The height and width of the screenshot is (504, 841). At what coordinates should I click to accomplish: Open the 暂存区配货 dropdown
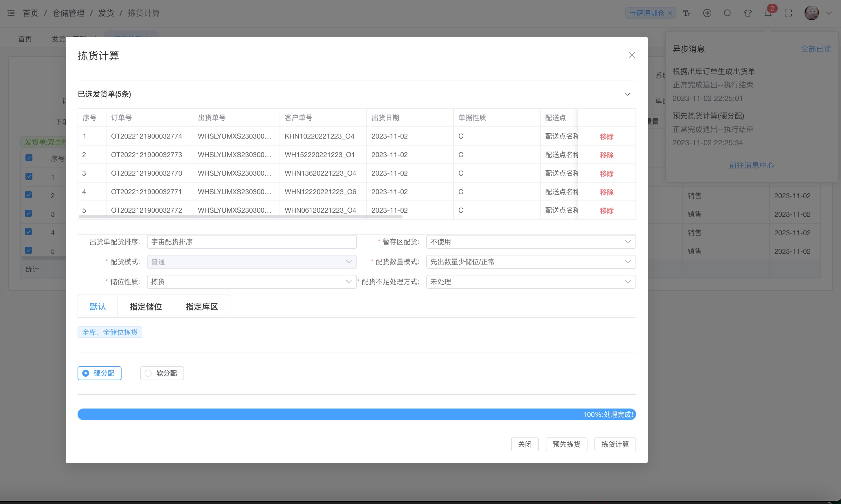530,242
